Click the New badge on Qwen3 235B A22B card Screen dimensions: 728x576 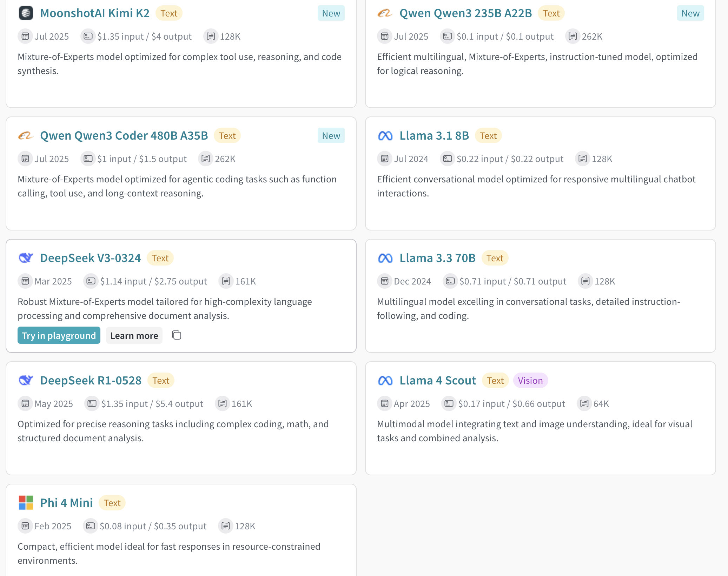(690, 13)
